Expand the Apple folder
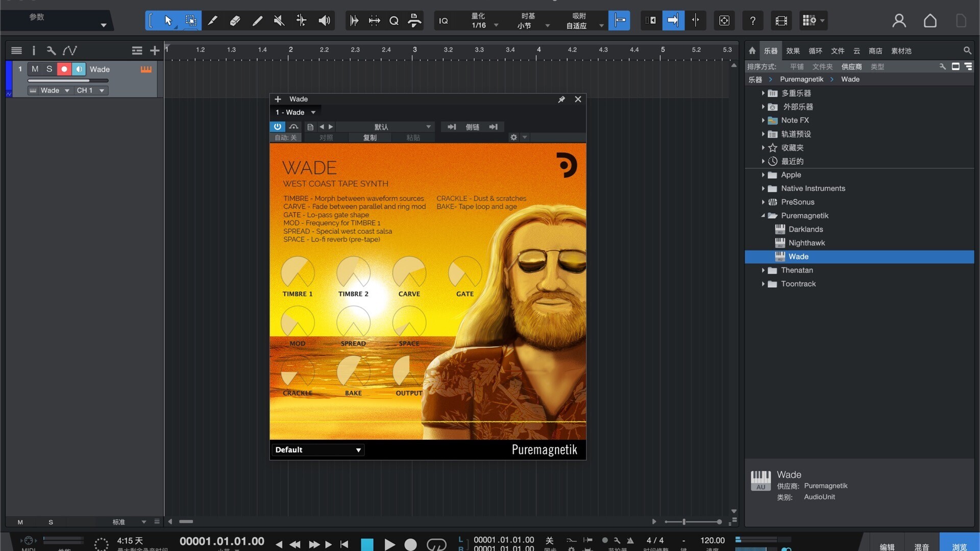This screenshot has height=551, width=980. [x=763, y=174]
